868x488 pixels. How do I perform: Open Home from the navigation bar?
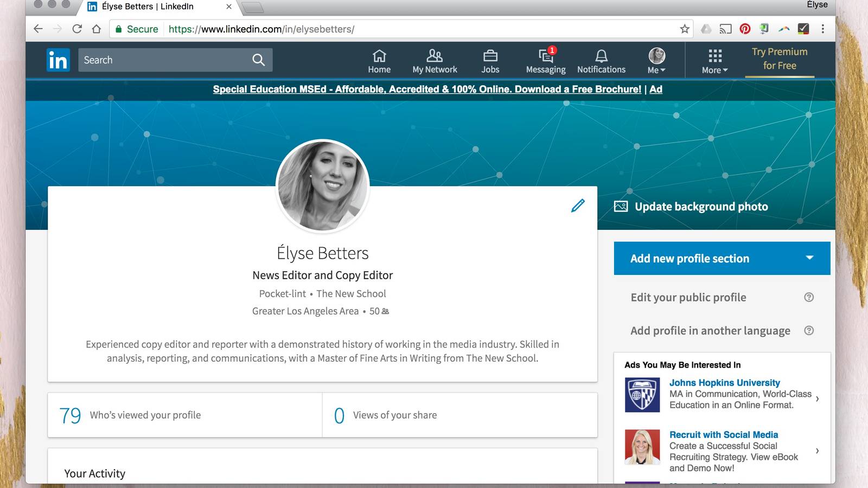379,61
